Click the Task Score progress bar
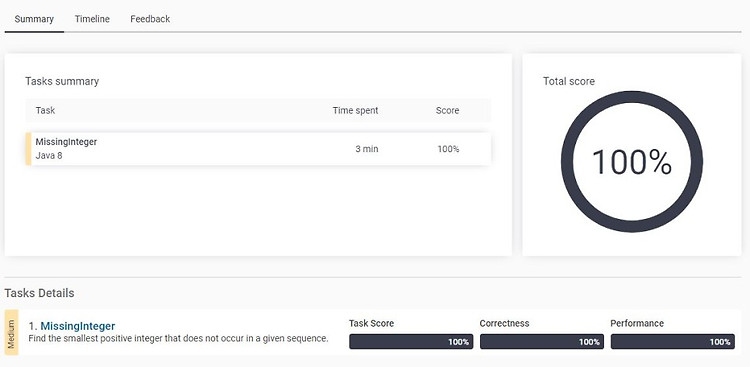This screenshot has width=750, height=367. [x=411, y=342]
